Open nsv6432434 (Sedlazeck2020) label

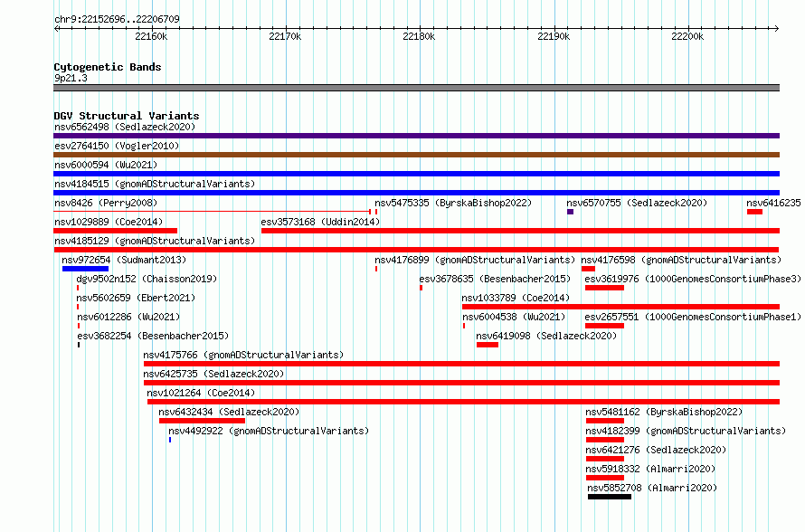[x=229, y=412]
